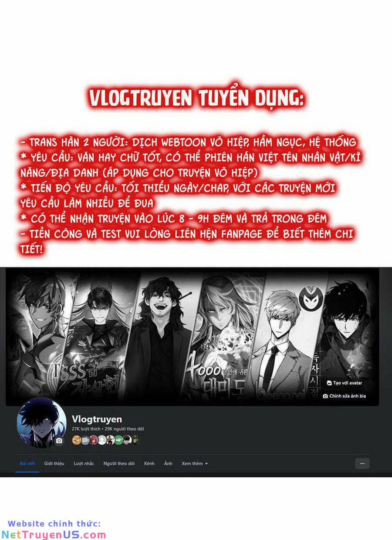
Task: Click the camera icon on the profile avatar
Action: [x=59, y=441]
